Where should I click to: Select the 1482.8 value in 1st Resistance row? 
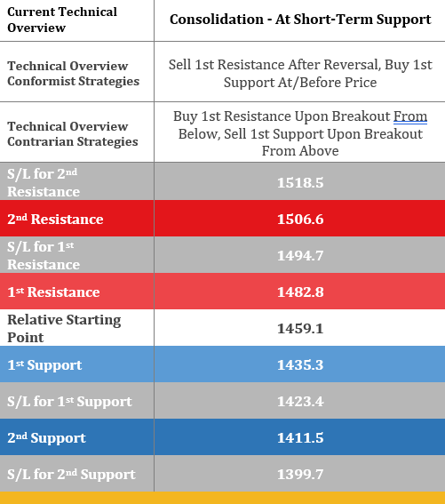(300, 292)
